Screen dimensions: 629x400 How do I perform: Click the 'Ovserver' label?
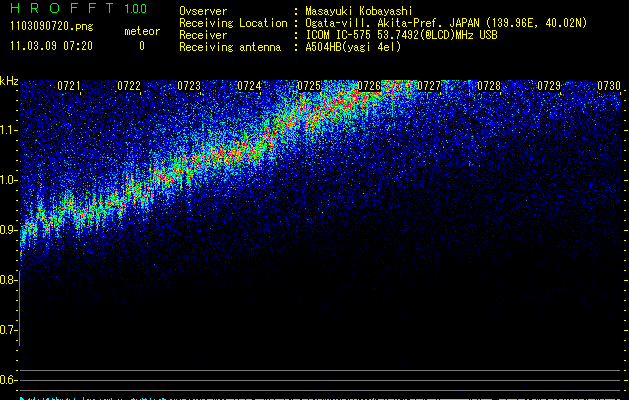pos(203,11)
